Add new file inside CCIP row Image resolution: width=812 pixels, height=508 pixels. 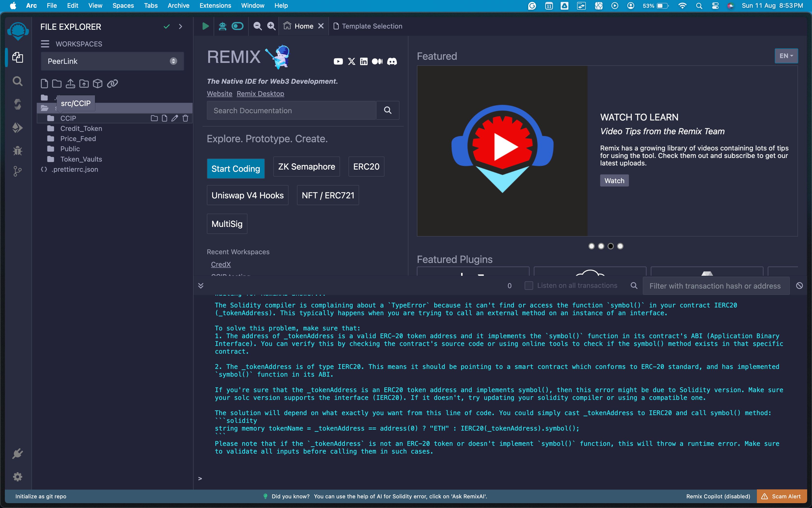pyautogui.click(x=164, y=118)
